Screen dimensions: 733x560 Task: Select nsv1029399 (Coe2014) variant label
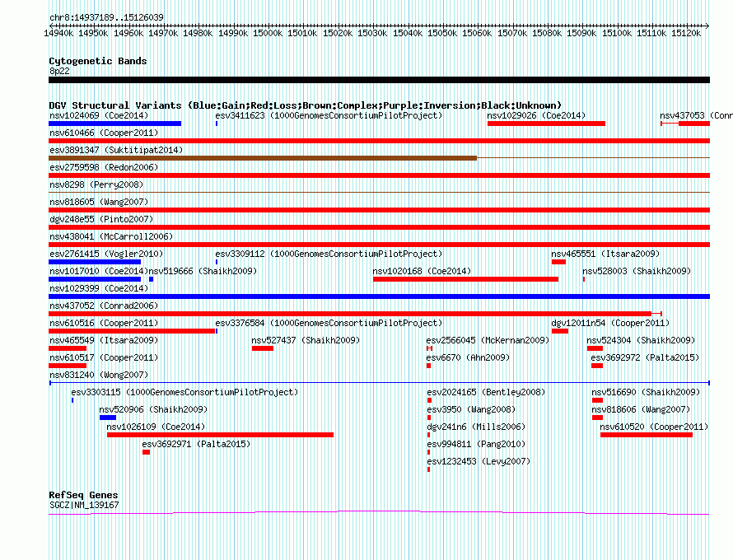99,288
